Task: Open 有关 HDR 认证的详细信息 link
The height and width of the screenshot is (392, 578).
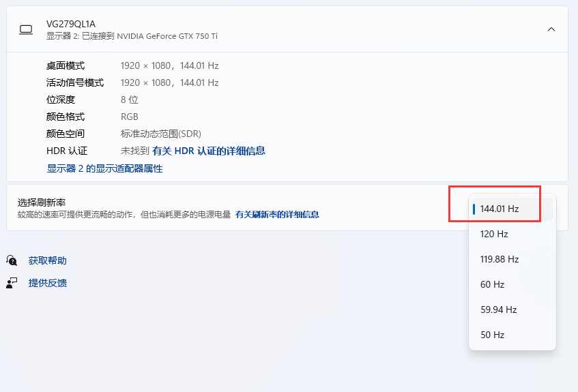Action: pos(208,151)
